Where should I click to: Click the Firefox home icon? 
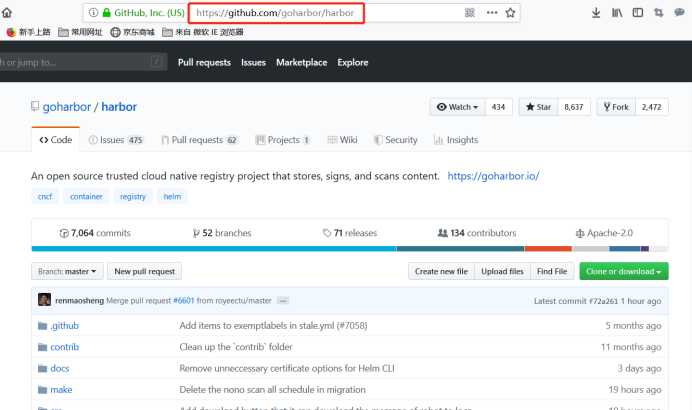7,13
